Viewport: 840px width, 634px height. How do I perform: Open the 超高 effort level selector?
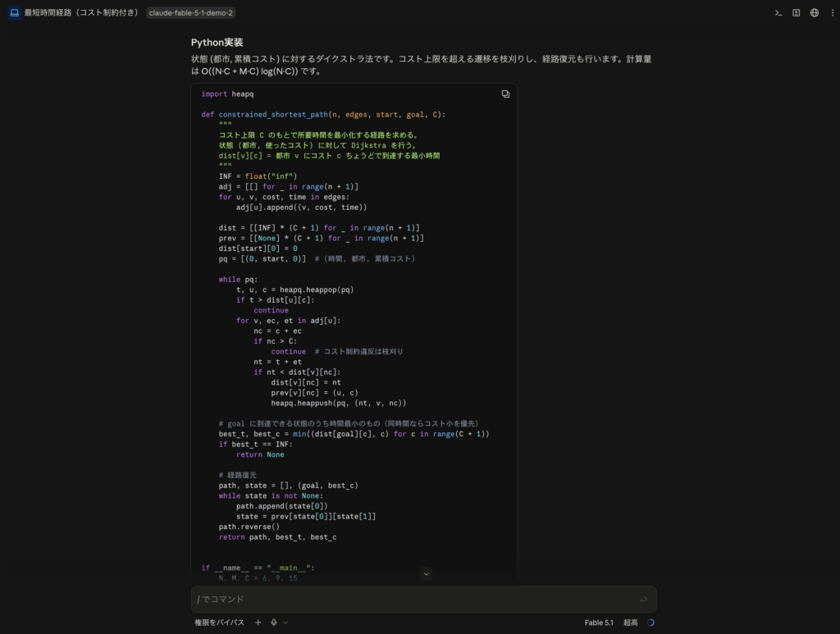(x=631, y=623)
